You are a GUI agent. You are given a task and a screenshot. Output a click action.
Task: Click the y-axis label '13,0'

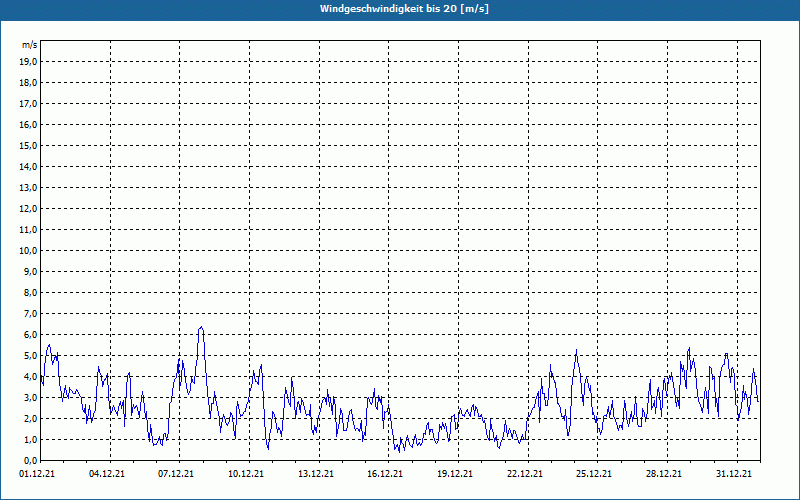pyautogui.click(x=28, y=188)
